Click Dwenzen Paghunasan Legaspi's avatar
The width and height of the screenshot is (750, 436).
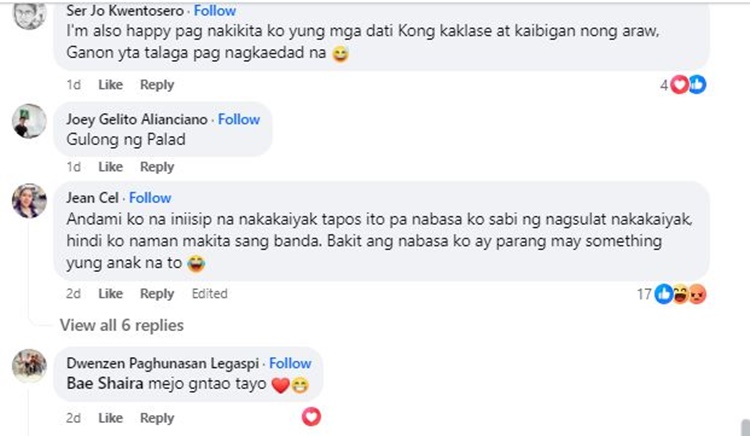(29, 366)
